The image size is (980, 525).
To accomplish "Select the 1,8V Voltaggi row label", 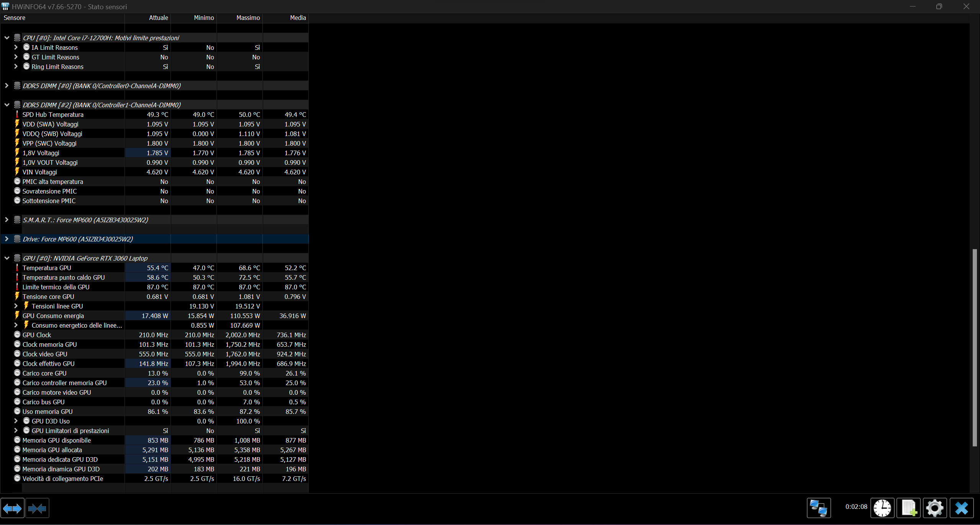I will click(x=41, y=153).
